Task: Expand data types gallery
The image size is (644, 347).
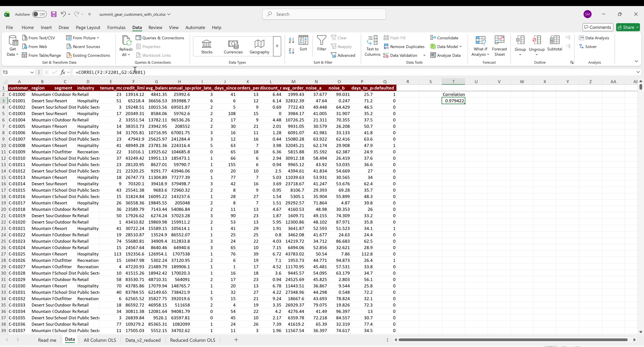Action: 277,46
